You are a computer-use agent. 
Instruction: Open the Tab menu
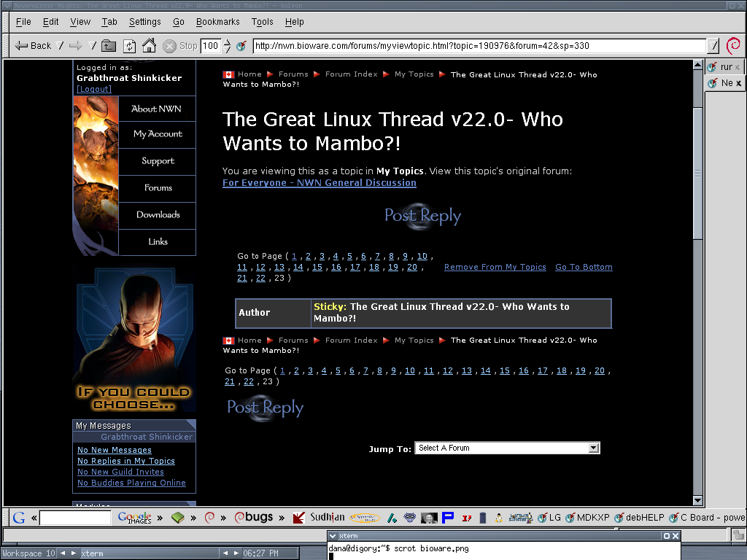click(109, 22)
